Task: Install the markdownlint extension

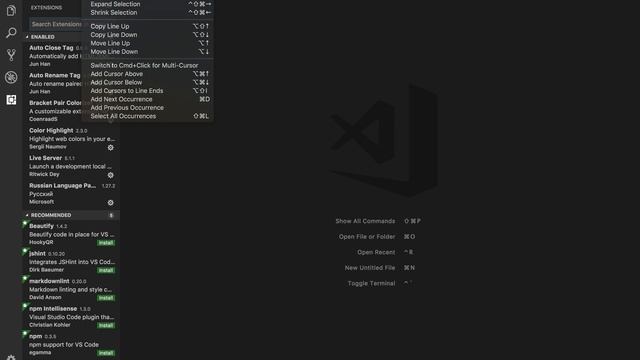Action: 106,298
